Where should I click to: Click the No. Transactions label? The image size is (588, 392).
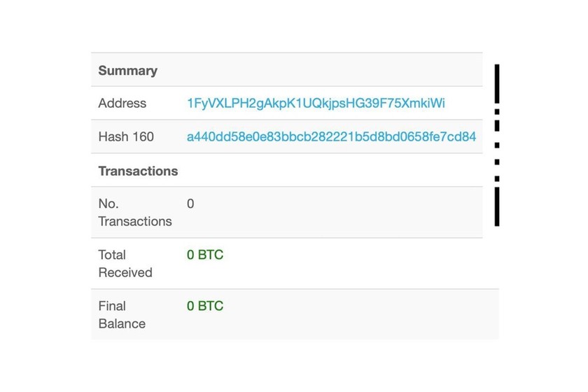[x=134, y=212]
